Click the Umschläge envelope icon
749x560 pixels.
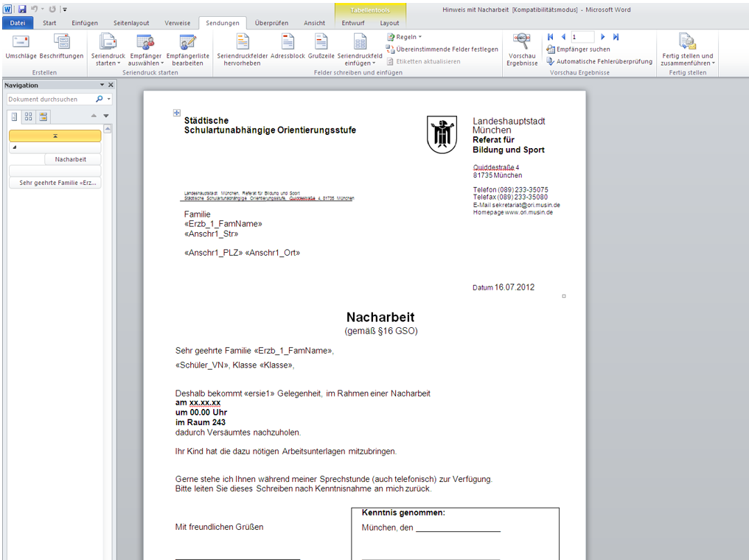point(21,42)
